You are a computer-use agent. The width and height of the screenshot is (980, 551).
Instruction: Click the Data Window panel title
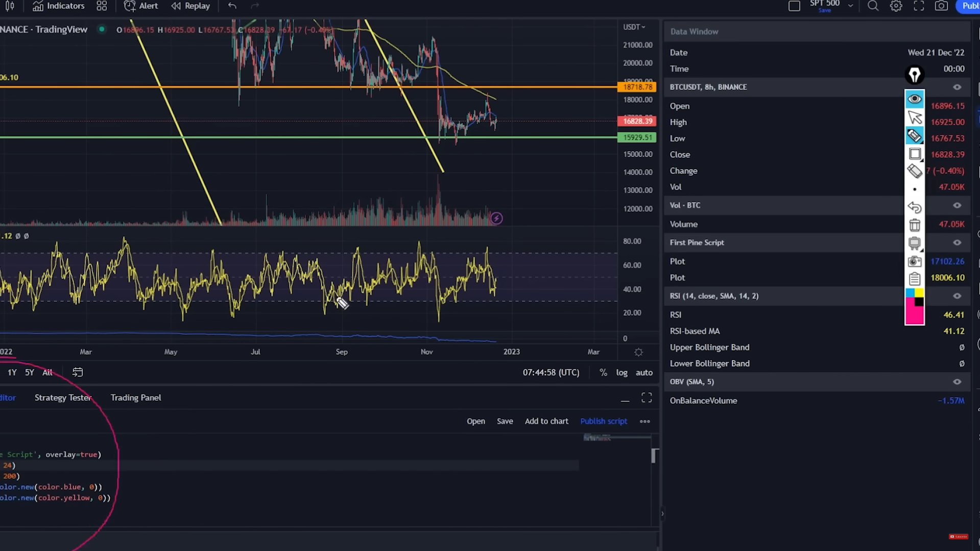click(694, 32)
